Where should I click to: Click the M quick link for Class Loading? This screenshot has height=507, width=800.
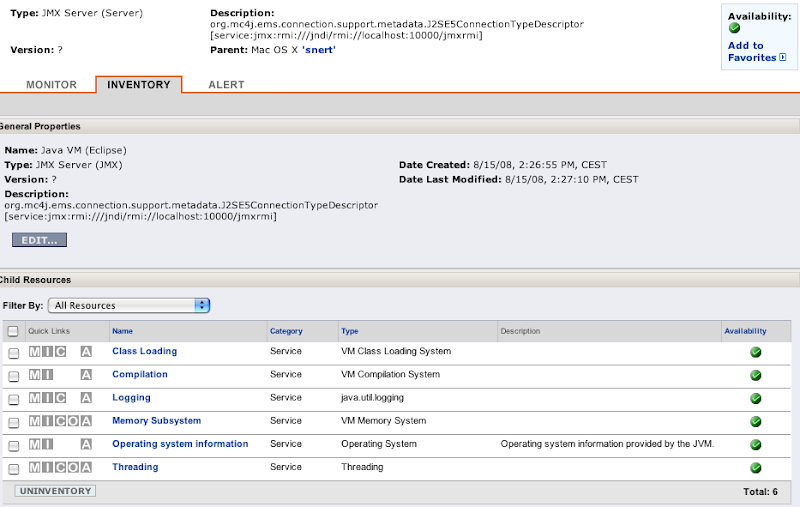[x=34, y=352]
